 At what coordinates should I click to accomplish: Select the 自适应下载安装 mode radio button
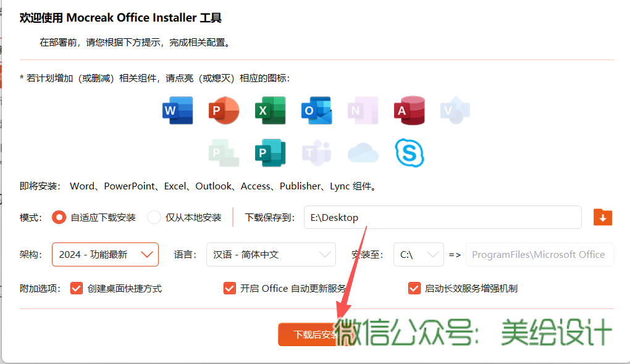click(x=59, y=217)
